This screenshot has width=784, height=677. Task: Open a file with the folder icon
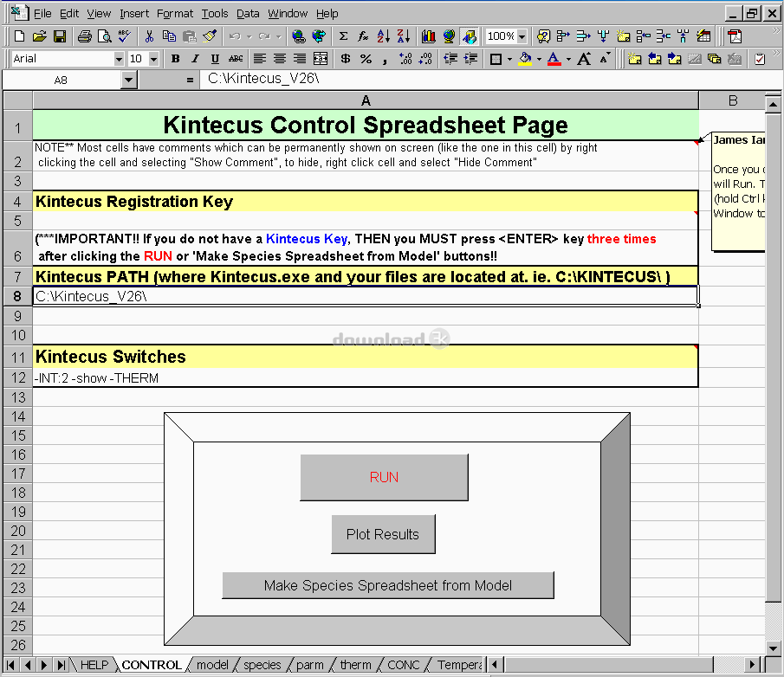pyautogui.click(x=40, y=36)
